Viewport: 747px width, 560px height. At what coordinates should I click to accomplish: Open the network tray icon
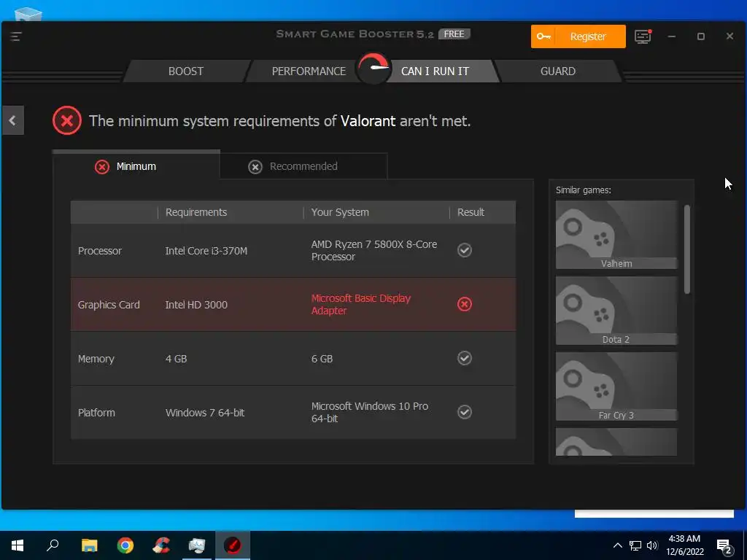(635, 545)
